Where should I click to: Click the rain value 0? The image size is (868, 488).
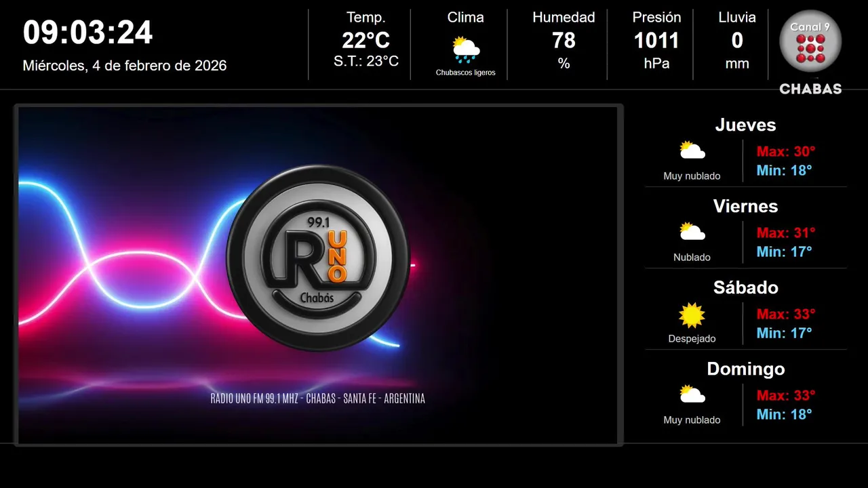[x=737, y=41]
